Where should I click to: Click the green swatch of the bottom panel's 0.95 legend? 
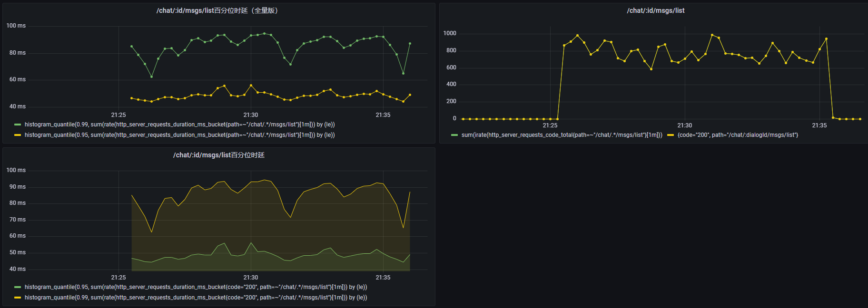pyautogui.click(x=18, y=287)
